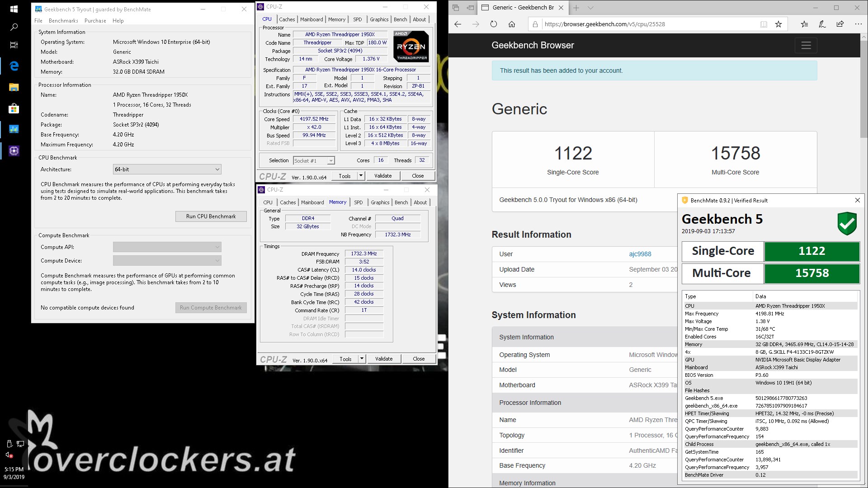This screenshot has height=488, width=868.
Task: Switch to SPD tab in upper CPU-Z
Action: click(x=357, y=19)
